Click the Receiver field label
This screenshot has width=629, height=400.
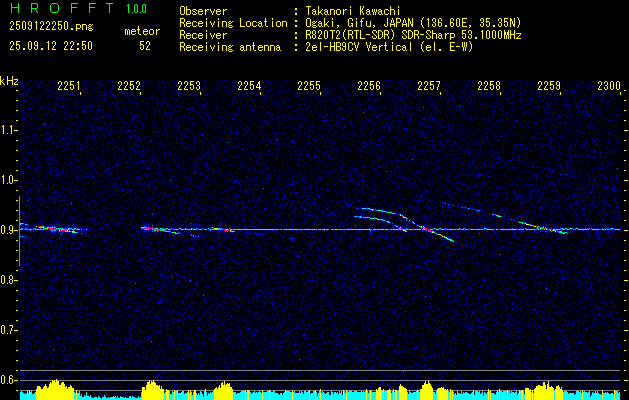point(203,35)
